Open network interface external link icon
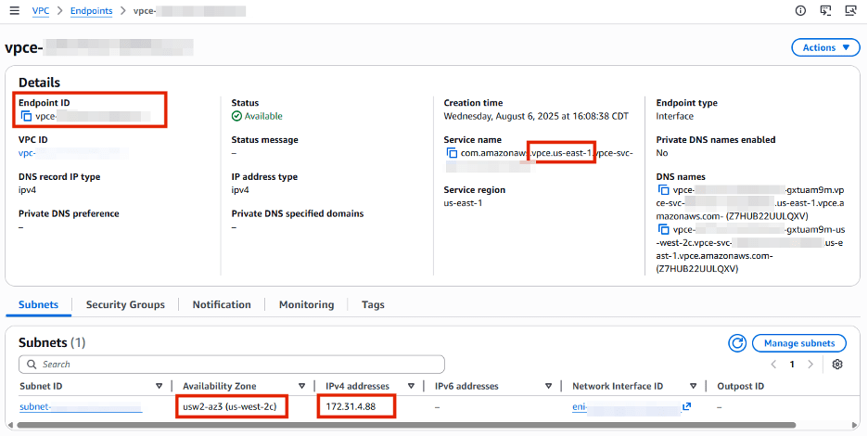Screen dimensions: 868x436 (x=686, y=407)
